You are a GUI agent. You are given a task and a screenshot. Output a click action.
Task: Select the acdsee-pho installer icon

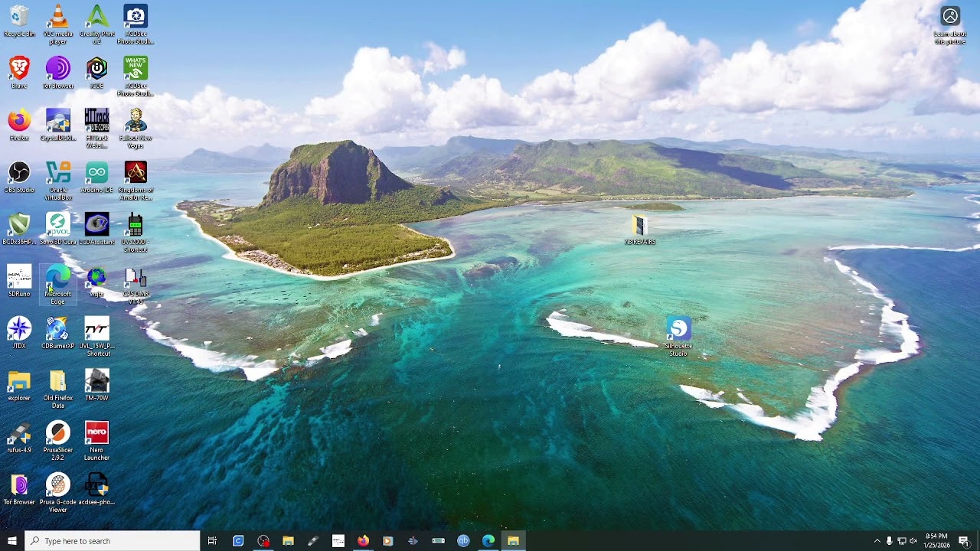click(97, 489)
